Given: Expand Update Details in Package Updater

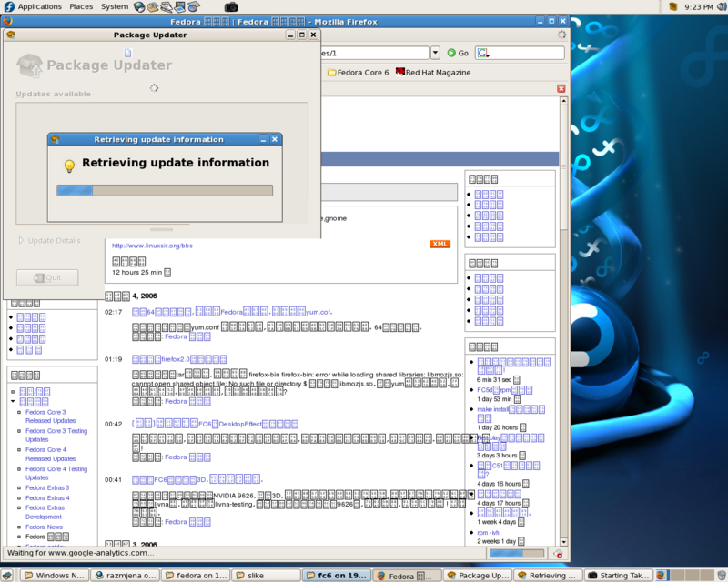Looking at the screenshot, I should tap(50, 240).
